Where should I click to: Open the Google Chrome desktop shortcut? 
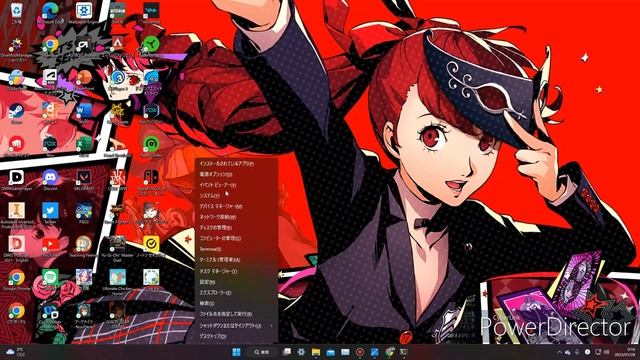tap(16, 280)
